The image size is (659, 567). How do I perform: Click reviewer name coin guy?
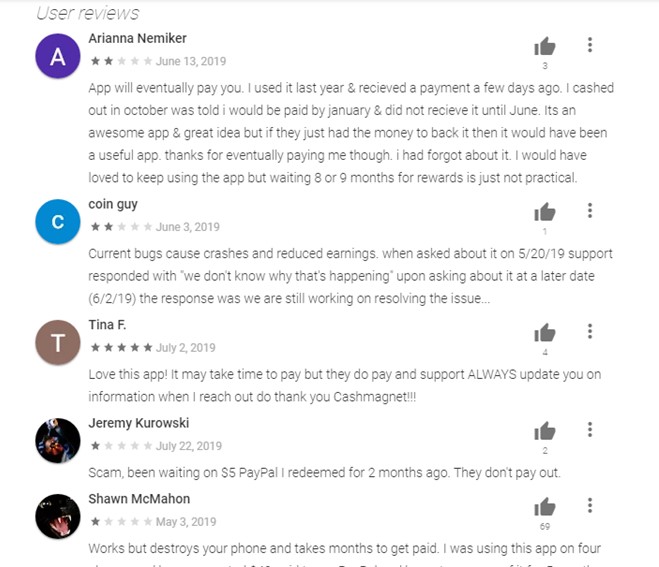click(113, 204)
